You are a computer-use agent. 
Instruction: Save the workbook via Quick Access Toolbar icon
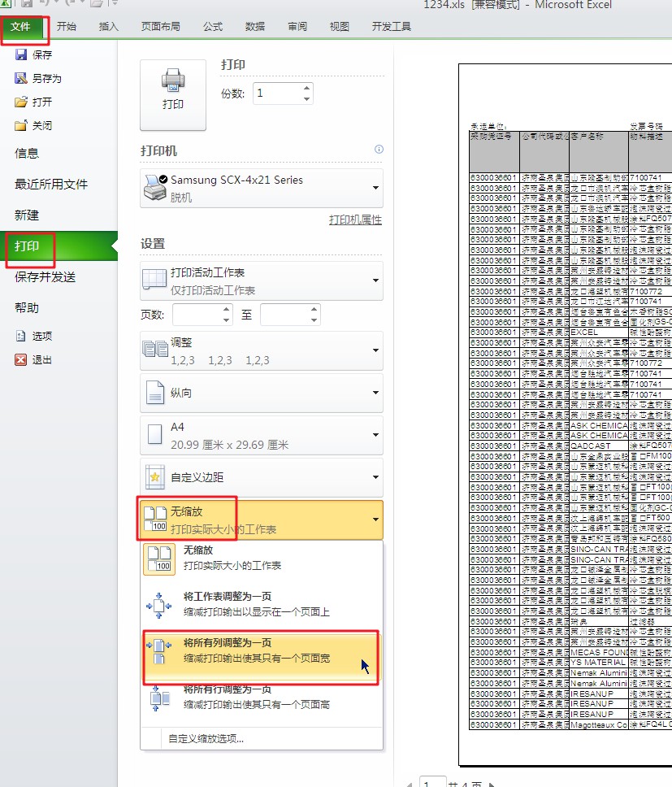click(27, 5)
